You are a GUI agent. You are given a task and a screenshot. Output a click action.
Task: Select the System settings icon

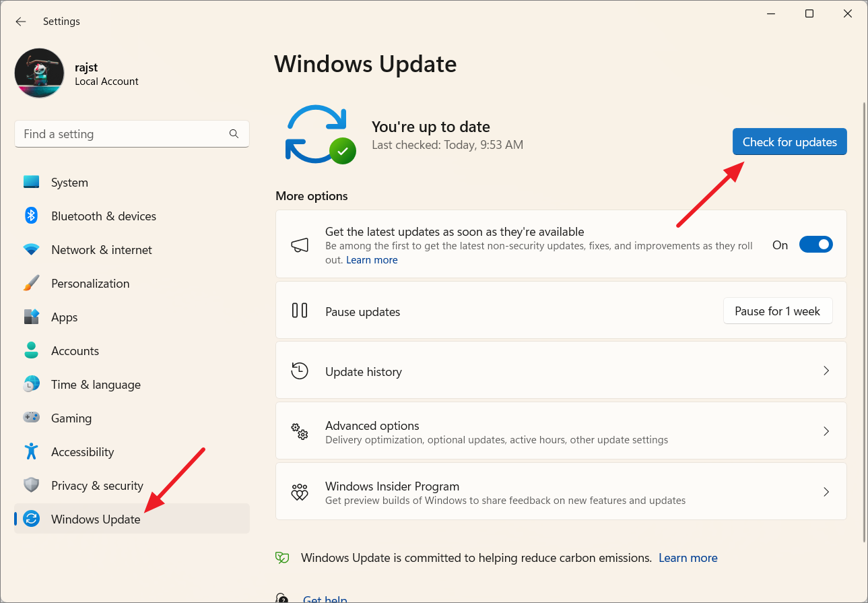coord(31,182)
